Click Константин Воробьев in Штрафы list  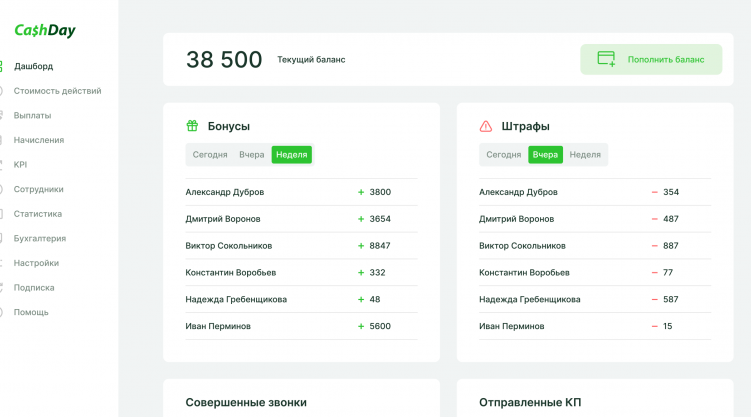click(524, 272)
